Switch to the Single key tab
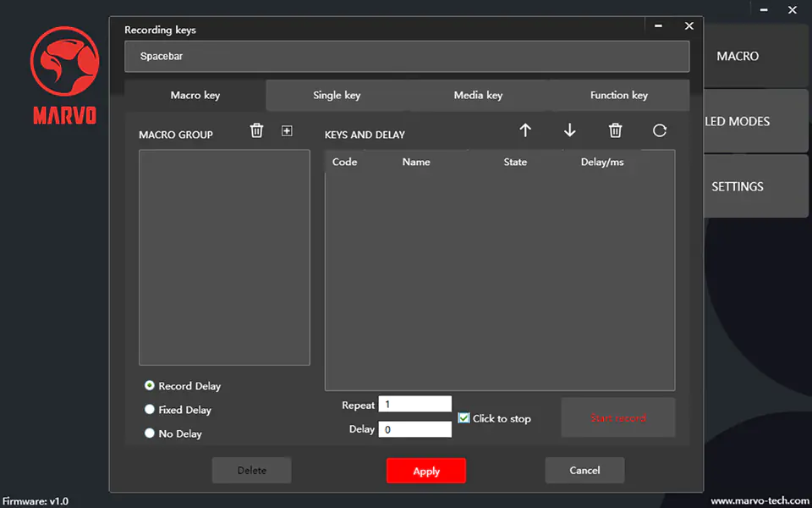 coord(337,95)
